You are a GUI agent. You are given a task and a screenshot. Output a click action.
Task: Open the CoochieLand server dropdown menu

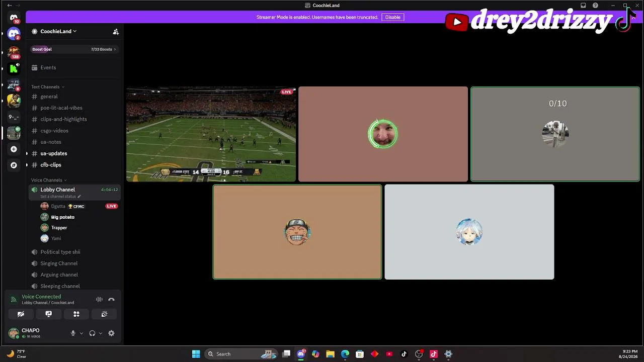pyautogui.click(x=58, y=31)
